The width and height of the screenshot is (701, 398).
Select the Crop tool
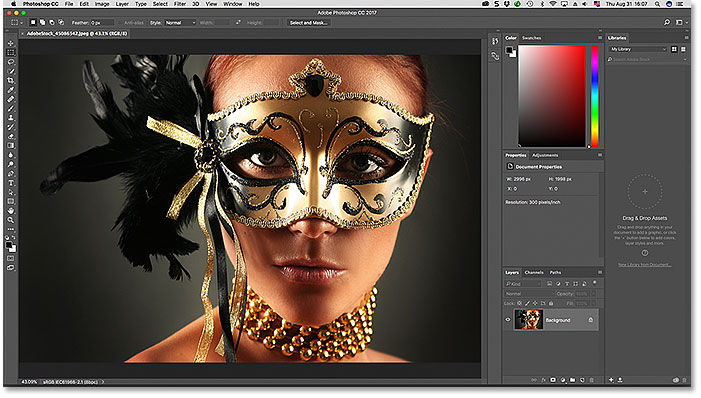point(11,81)
